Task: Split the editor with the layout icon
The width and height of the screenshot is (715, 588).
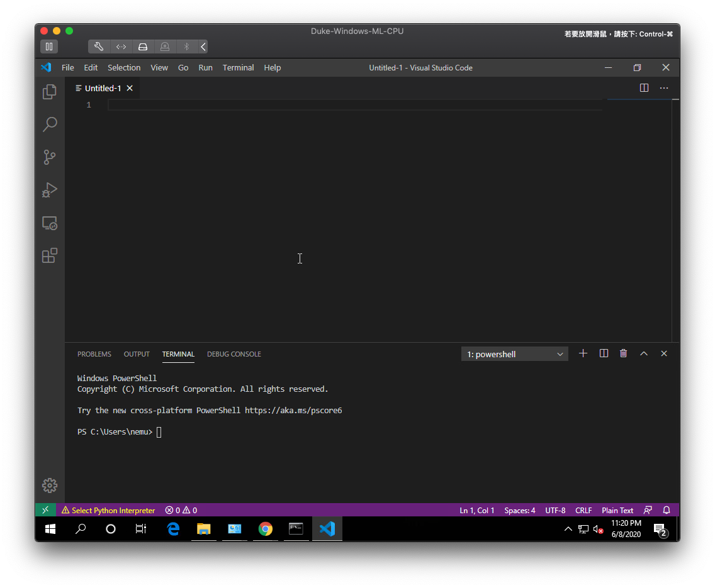Action: click(643, 87)
